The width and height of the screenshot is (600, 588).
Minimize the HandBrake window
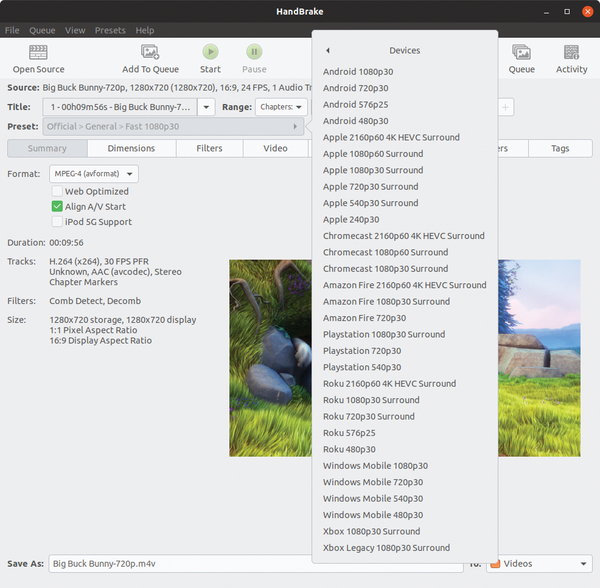tap(546, 12)
